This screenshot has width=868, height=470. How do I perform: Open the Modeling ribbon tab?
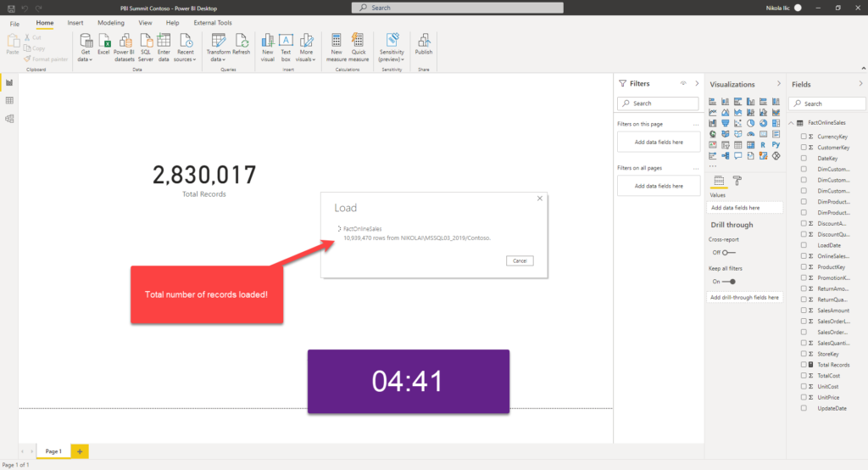click(x=111, y=23)
